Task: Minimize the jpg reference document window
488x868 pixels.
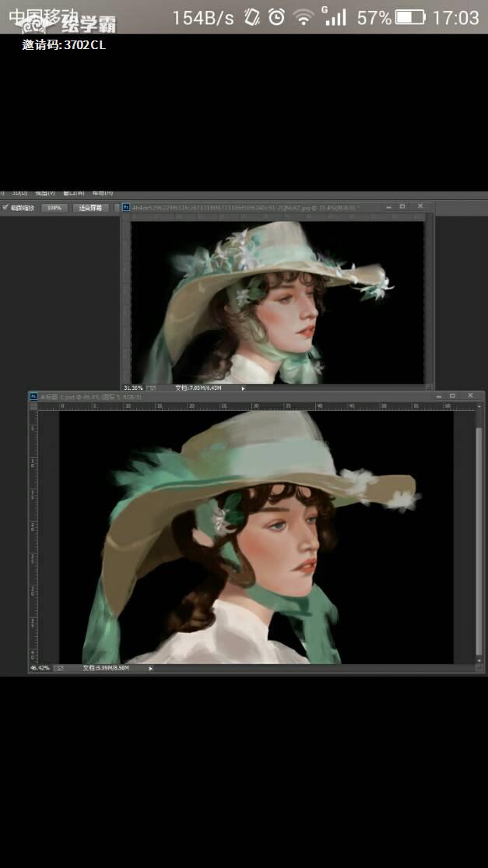Action: pyautogui.click(x=389, y=206)
